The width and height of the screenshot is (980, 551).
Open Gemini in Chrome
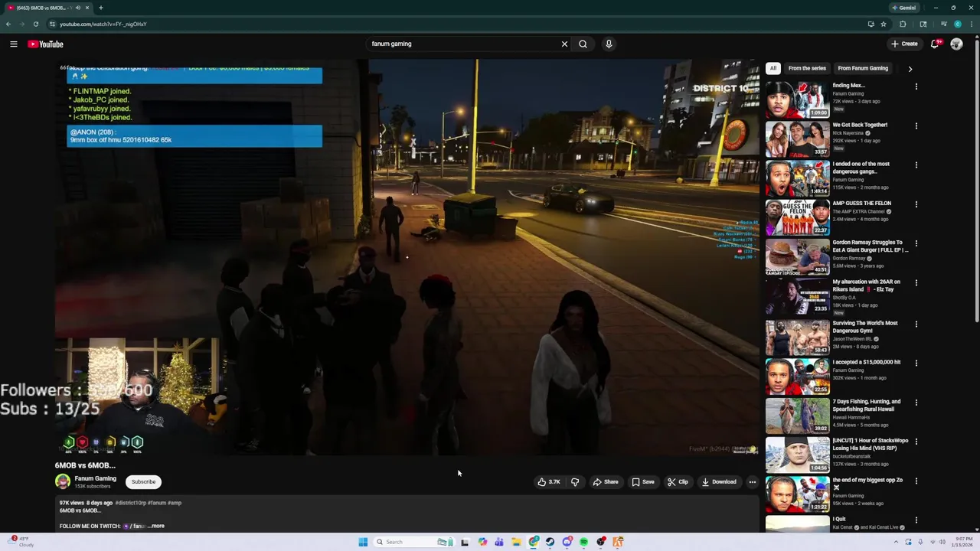click(904, 8)
